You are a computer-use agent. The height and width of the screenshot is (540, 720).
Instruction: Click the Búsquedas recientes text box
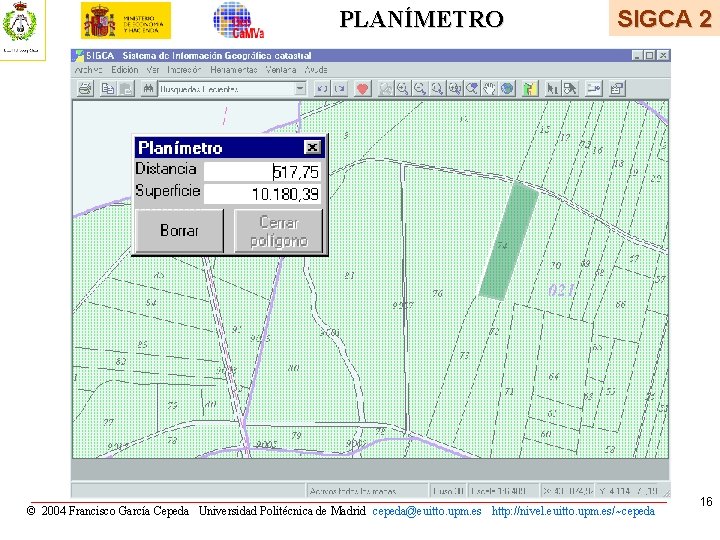[226, 89]
